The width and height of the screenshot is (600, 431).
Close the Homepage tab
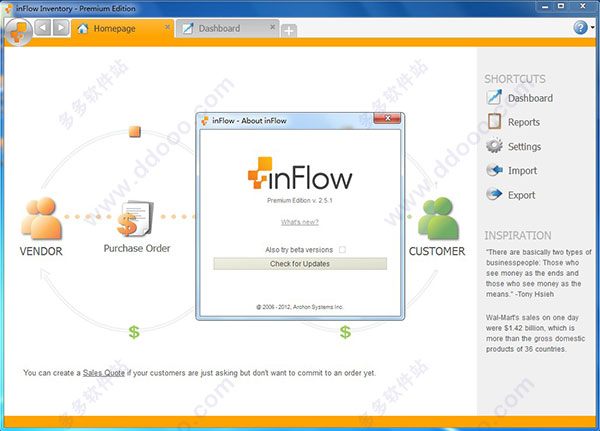click(x=167, y=27)
